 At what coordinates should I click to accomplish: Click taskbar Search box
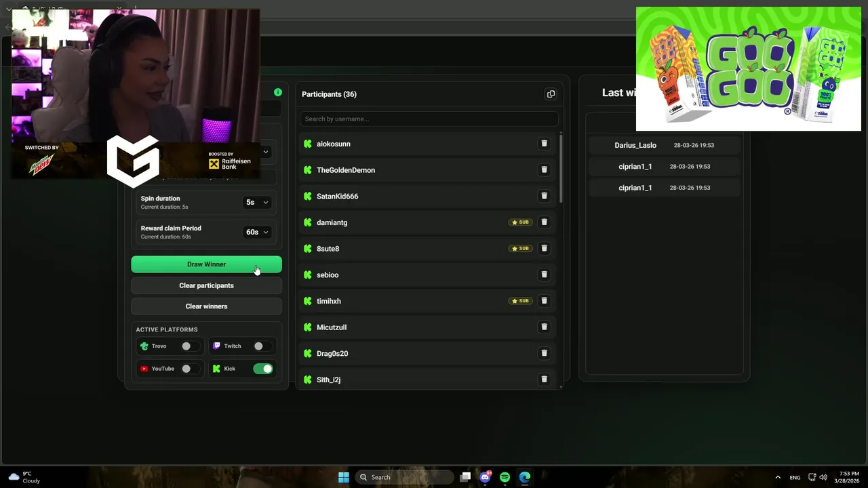405,477
